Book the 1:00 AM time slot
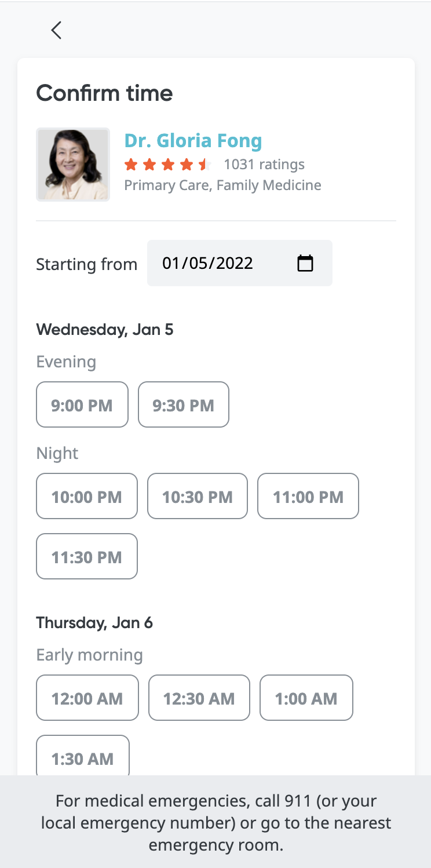 click(306, 698)
